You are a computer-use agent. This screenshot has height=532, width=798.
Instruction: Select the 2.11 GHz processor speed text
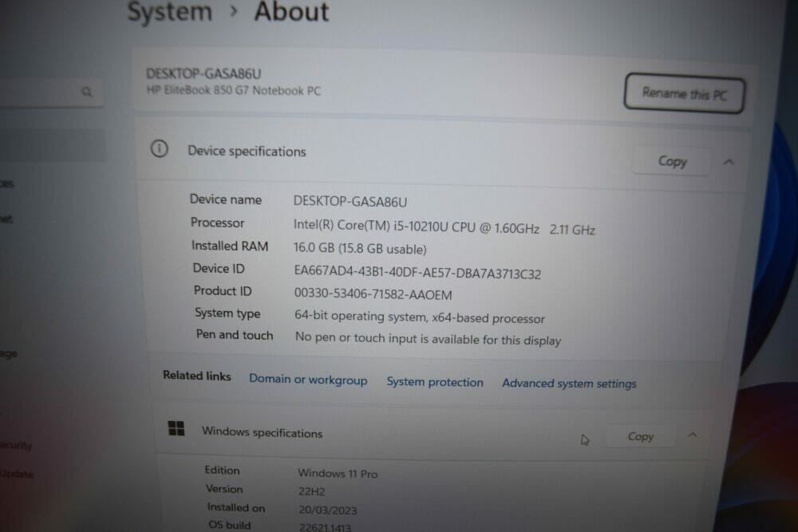point(572,230)
